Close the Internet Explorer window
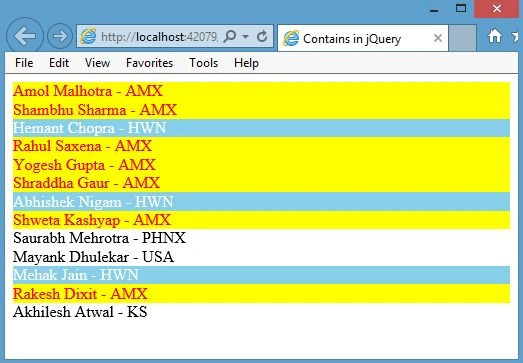Screen dimensions: 523x363 pos(497,9)
